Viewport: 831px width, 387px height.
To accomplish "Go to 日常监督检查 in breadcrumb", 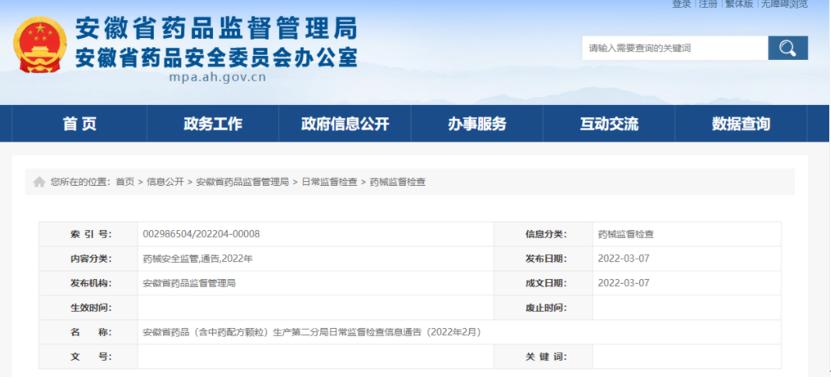I will 330,182.
